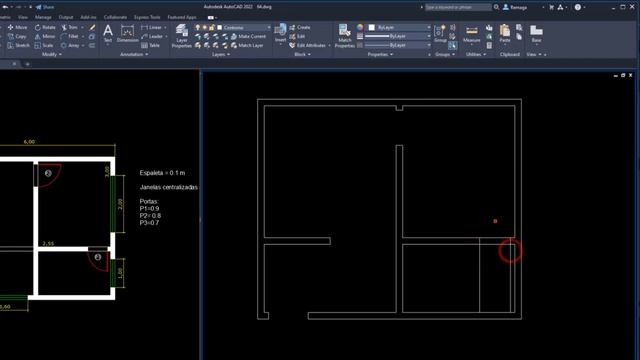
Task: Click the keyword search input field
Action: coord(458,7)
